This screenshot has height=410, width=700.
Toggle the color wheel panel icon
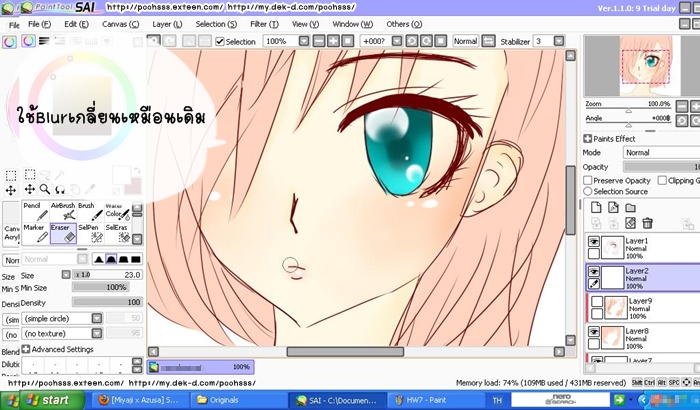coord(29,41)
